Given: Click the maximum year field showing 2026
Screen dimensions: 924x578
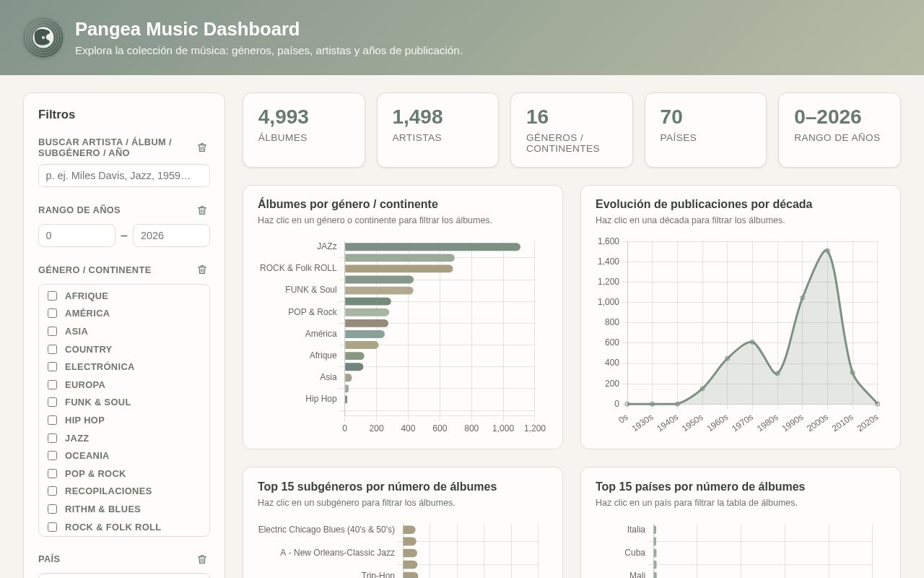Looking at the screenshot, I should pos(171,236).
